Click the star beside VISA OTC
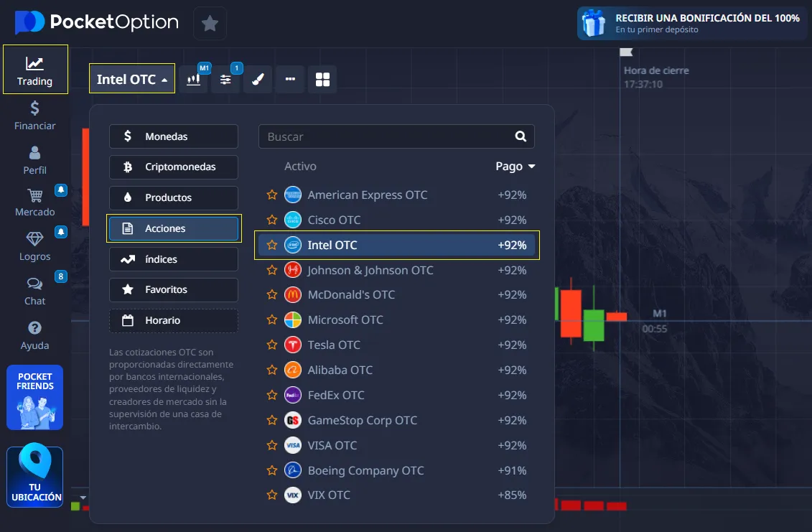Screen dimensions: 812x532 click(272, 445)
